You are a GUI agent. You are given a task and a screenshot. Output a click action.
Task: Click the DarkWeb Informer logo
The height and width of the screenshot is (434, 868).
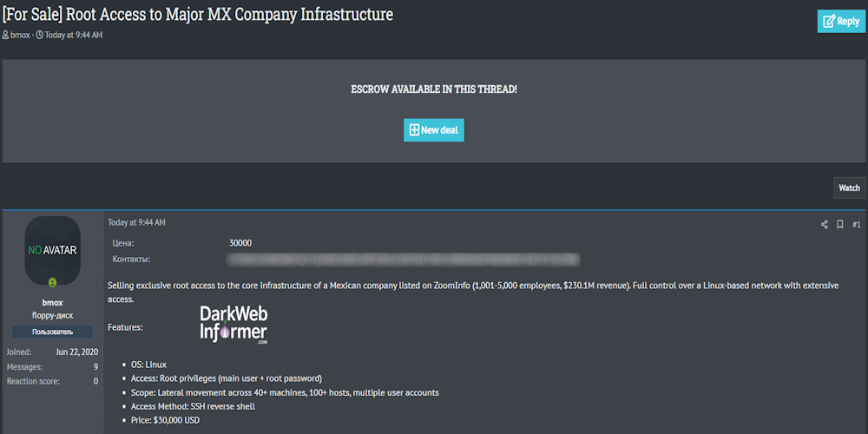[233, 325]
